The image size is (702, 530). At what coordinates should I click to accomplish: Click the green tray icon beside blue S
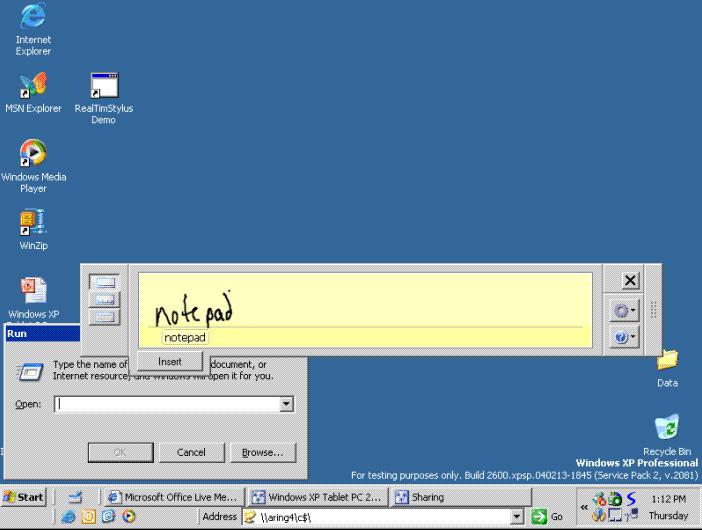click(615, 499)
